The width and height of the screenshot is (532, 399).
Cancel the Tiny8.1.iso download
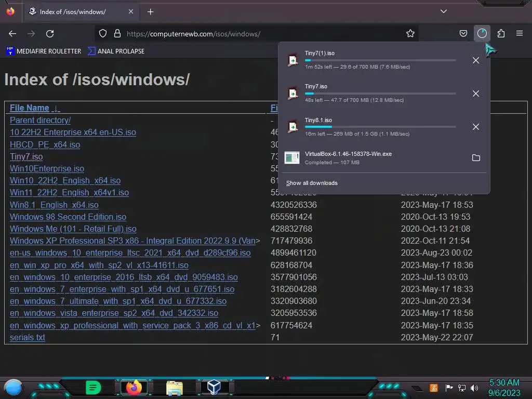tap(476, 127)
